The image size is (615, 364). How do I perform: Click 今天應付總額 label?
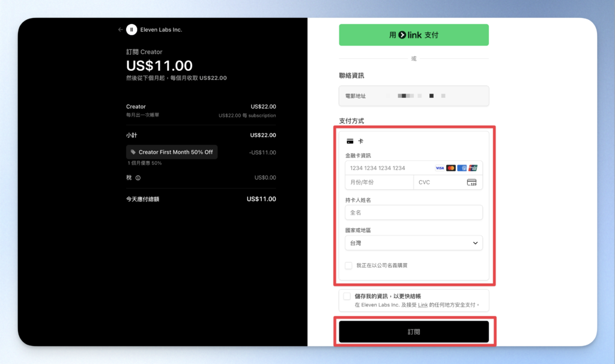(143, 199)
